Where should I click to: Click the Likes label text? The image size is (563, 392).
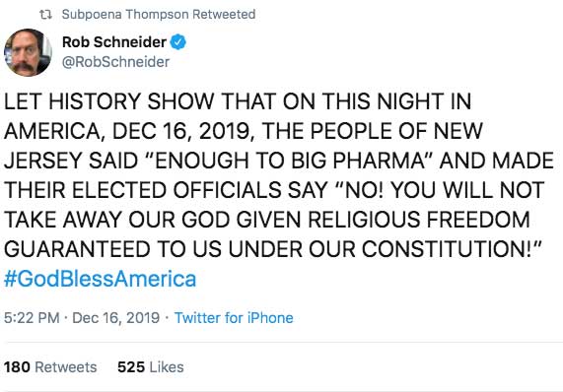167,367
